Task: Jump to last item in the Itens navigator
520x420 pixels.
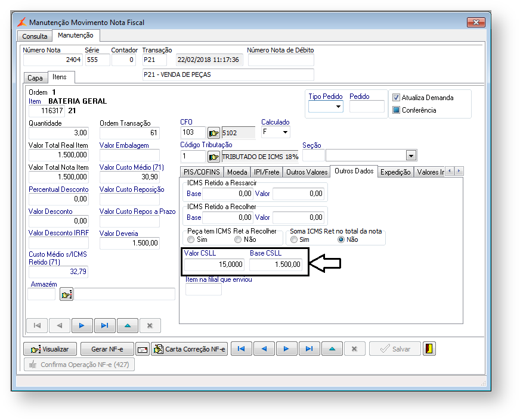Action: [104, 325]
